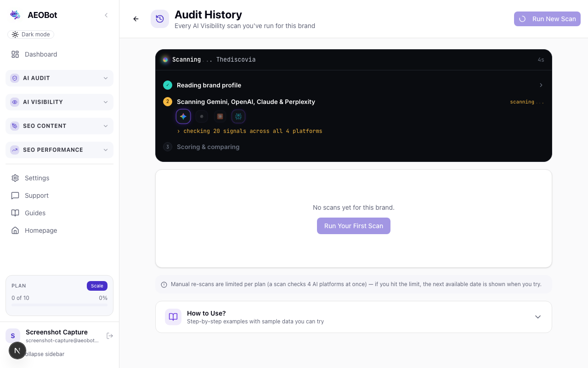Click the '0 of 10' plan usage text
588x368 pixels.
click(20, 298)
